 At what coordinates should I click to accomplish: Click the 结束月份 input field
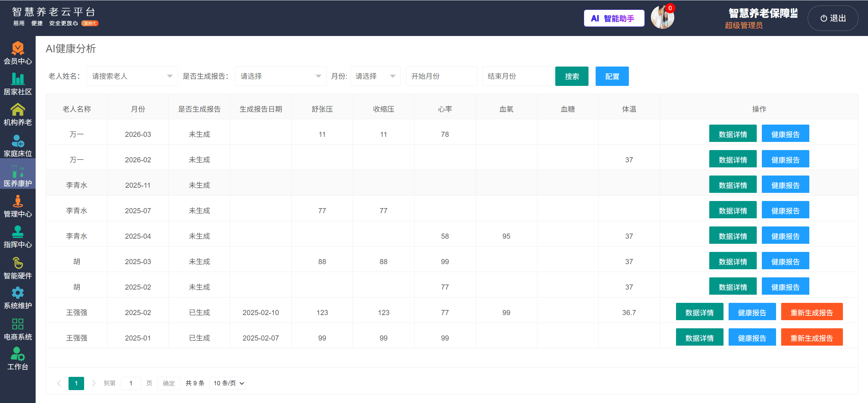pos(517,76)
